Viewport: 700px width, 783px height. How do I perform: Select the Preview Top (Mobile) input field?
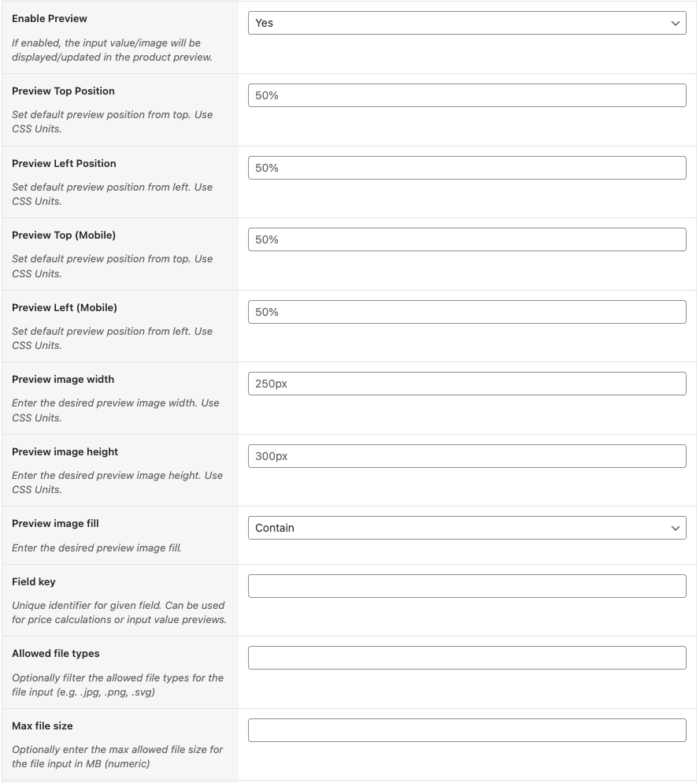click(467, 239)
